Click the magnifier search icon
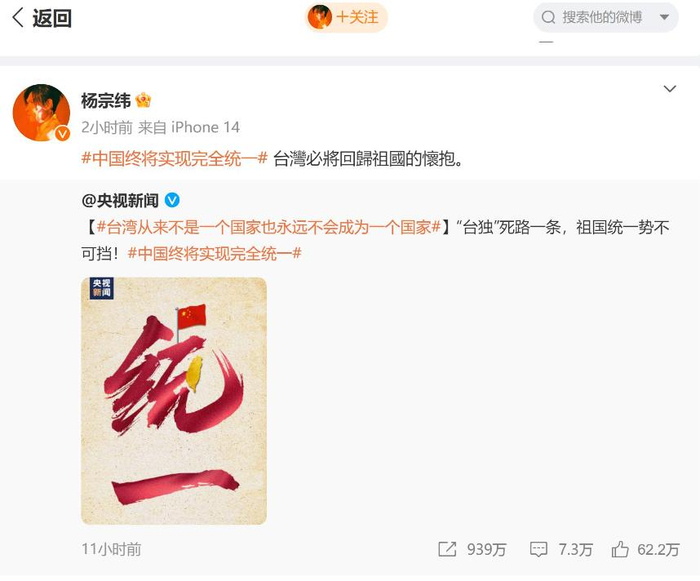The height and width of the screenshot is (581, 700). [548, 17]
